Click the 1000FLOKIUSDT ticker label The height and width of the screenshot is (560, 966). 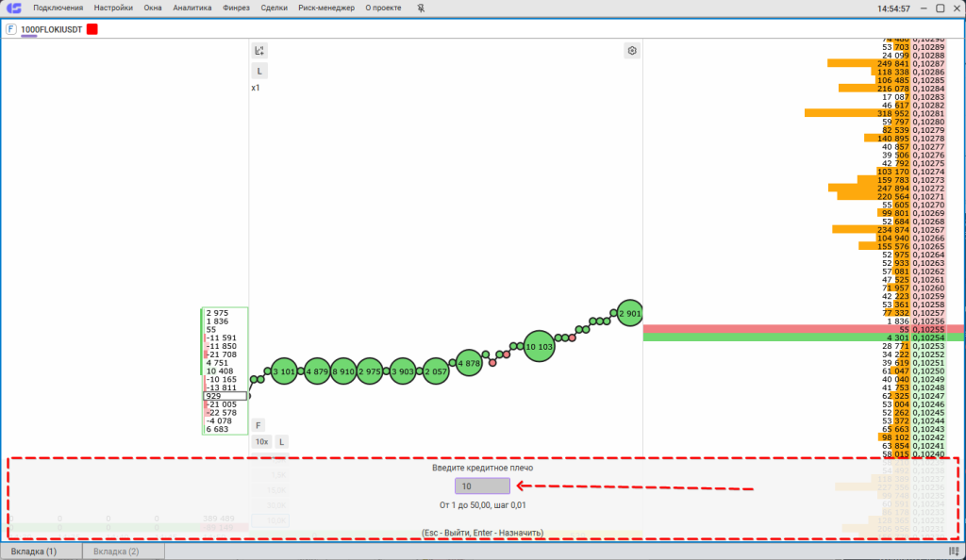click(52, 29)
